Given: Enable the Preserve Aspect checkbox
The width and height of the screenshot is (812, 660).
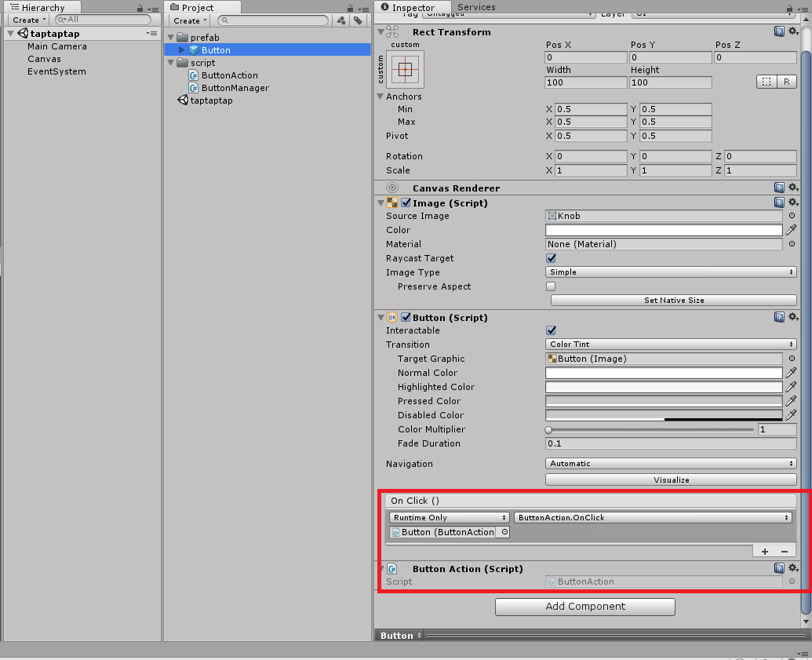Looking at the screenshot, I should point(551,286).
